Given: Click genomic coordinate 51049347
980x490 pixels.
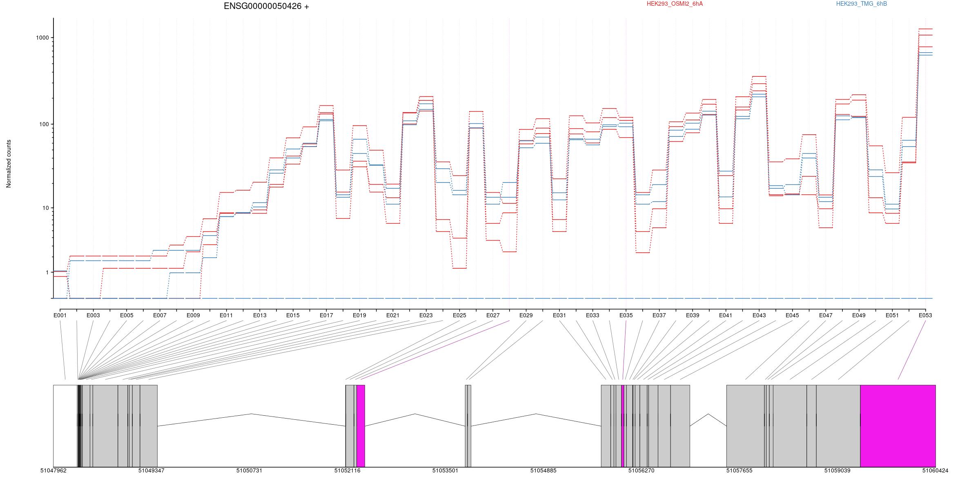Looking at the screenshot, I should (151, 470).
